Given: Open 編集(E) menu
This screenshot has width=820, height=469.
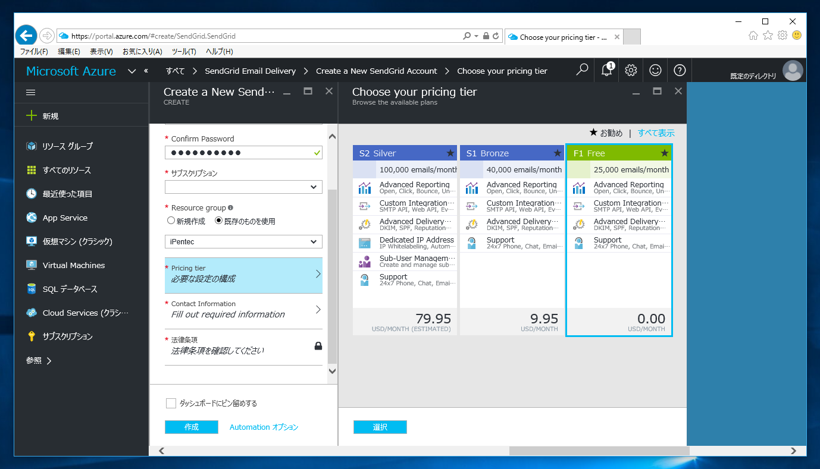Looking at the screenshot, I should click(69, 52).
